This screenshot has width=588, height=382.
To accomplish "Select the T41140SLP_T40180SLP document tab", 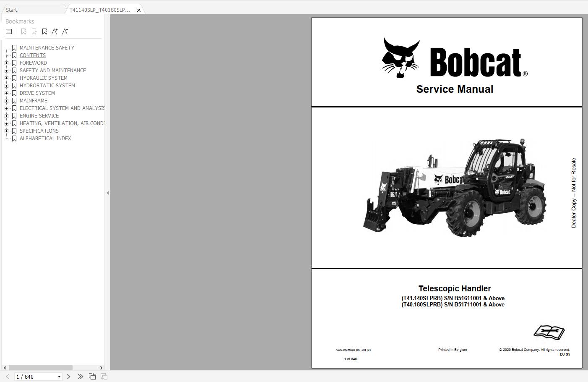I will [x=101, y=9].
